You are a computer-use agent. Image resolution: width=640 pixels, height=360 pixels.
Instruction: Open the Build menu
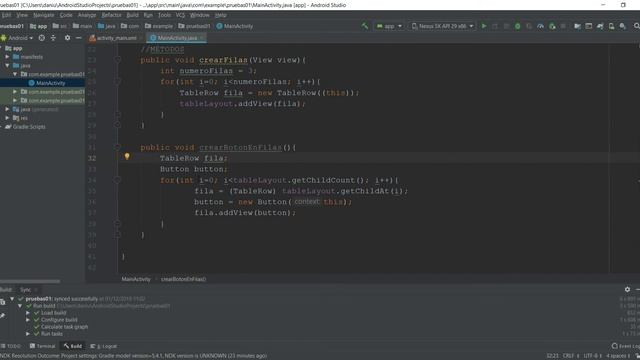[x=132, y=15]
